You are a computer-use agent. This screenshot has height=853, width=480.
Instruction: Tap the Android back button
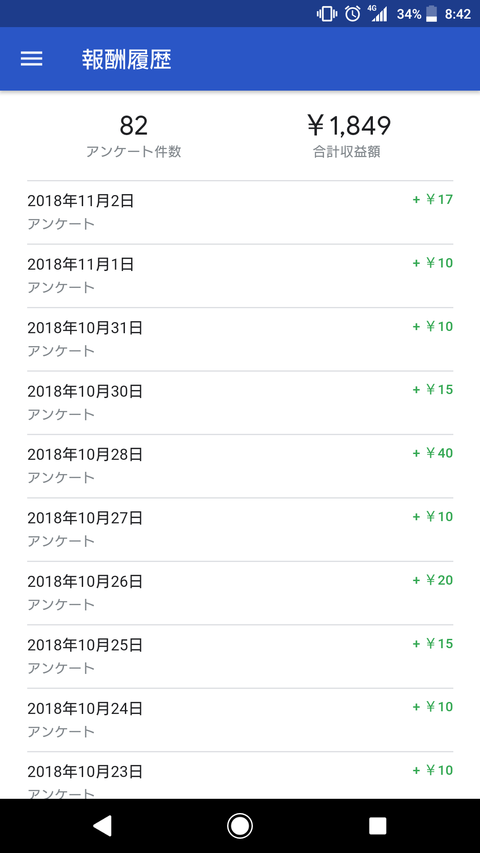(x=103, y=825)
